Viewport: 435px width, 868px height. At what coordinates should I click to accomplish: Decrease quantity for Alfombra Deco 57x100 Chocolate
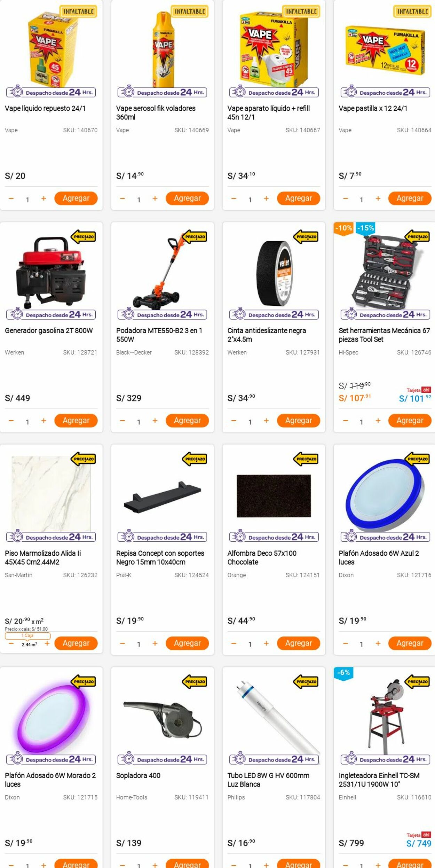[234, 643]
